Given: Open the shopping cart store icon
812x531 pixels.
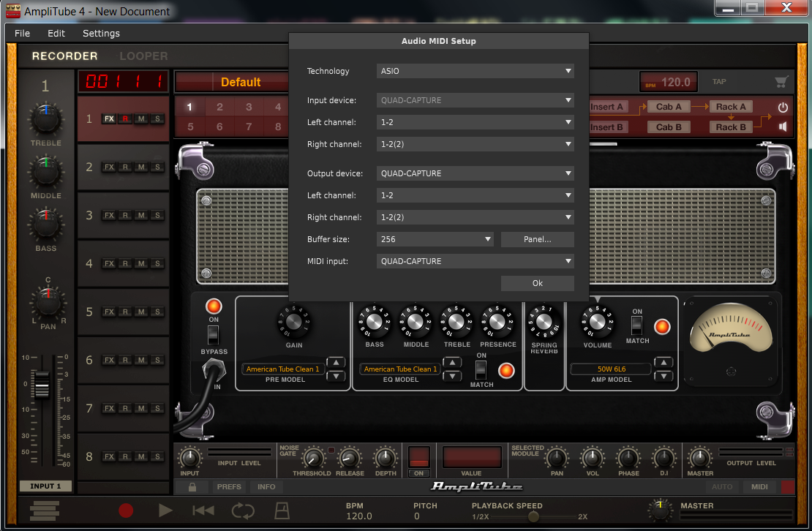Looking at the screenshot, I should [x=781, y=82].
